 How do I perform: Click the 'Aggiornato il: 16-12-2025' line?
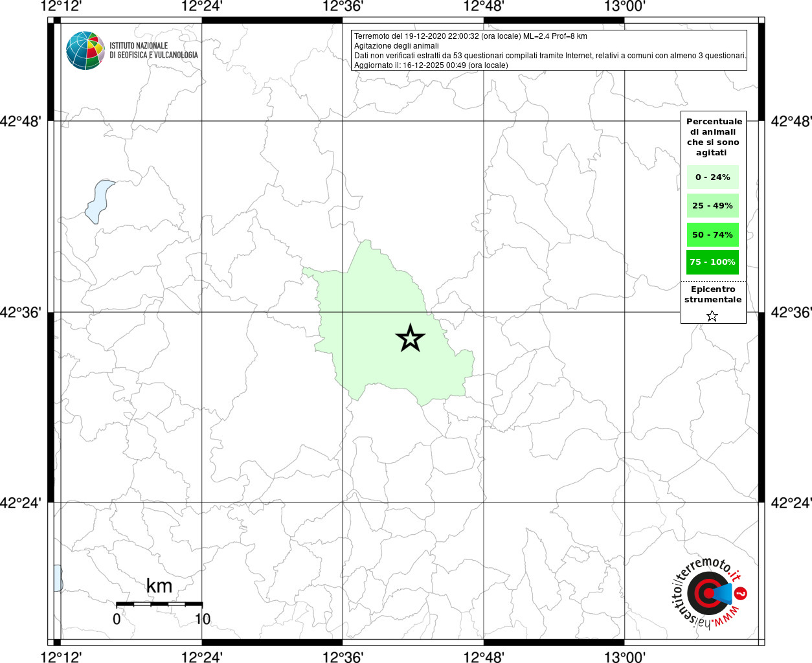[431, 65]
